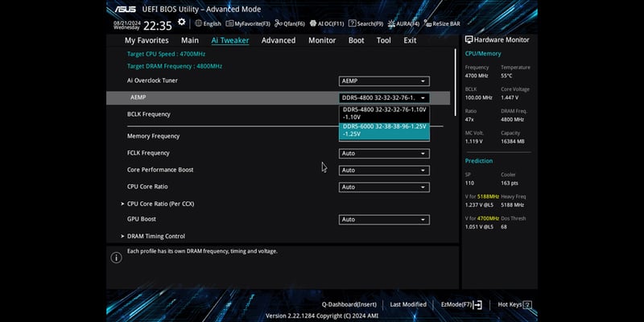Open the Advanced tab

click(279, 40)
